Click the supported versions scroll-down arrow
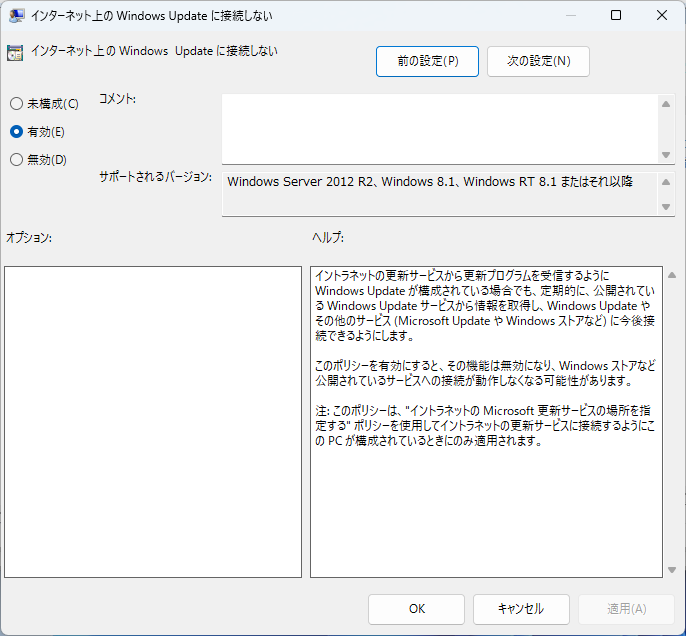Screen dimensions: 686x636 pos(667,206)
